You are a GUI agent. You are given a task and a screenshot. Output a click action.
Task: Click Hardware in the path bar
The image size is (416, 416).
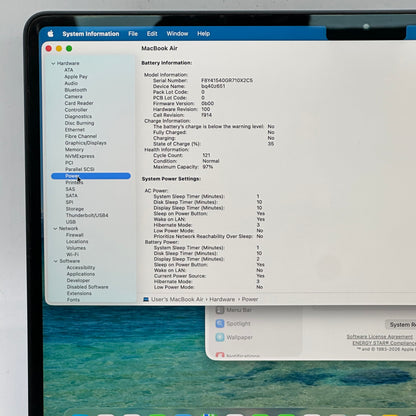tap(222, 299)
